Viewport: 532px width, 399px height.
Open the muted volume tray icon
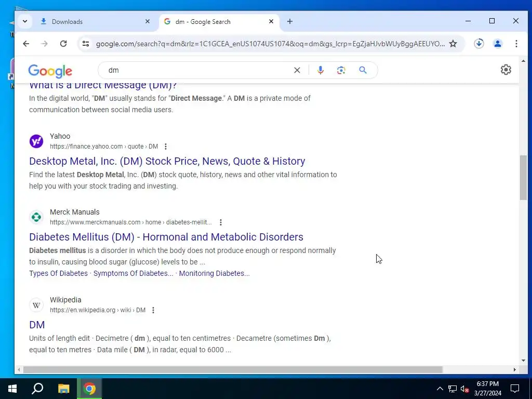coord(464,389)
